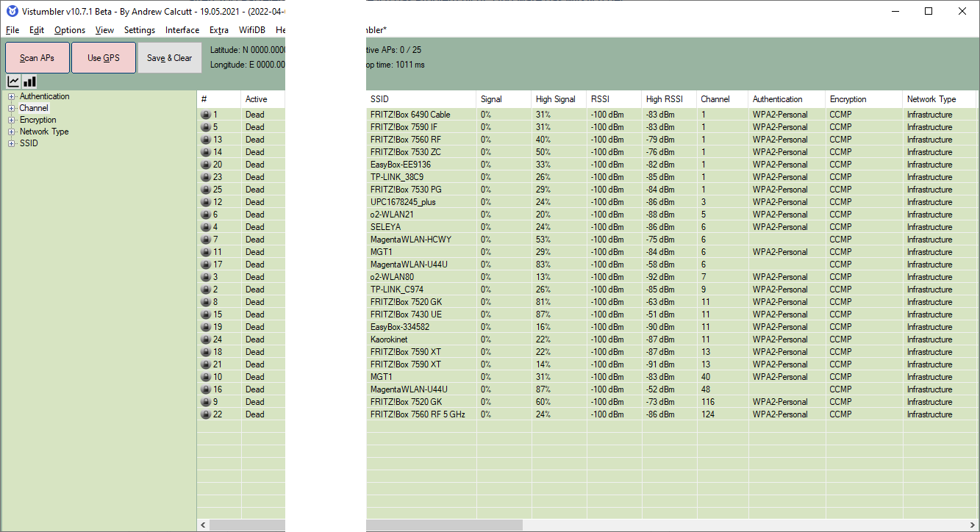Viewport: 980px width, 532px height.
Task: Open the Extra menu
Action: [219, 30]
